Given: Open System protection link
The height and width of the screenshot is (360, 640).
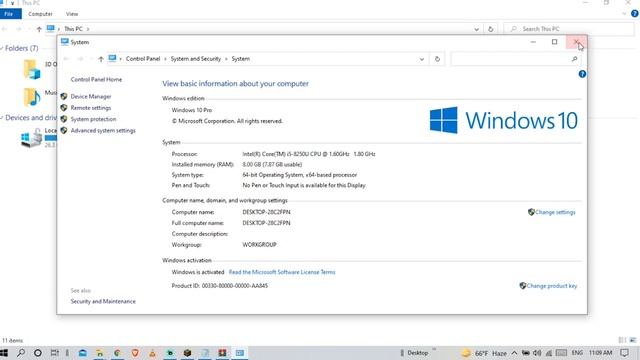Looking at the screenshot, I should coord(93,119).
